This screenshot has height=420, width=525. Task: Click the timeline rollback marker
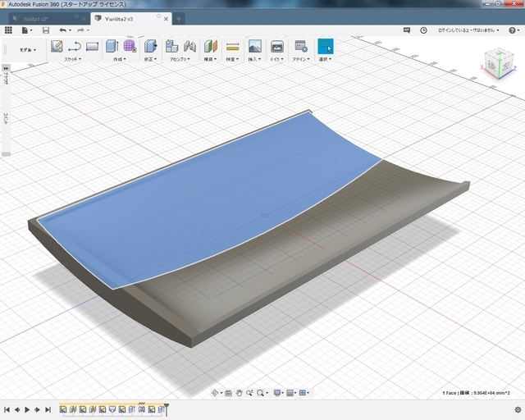coord(167,409)
